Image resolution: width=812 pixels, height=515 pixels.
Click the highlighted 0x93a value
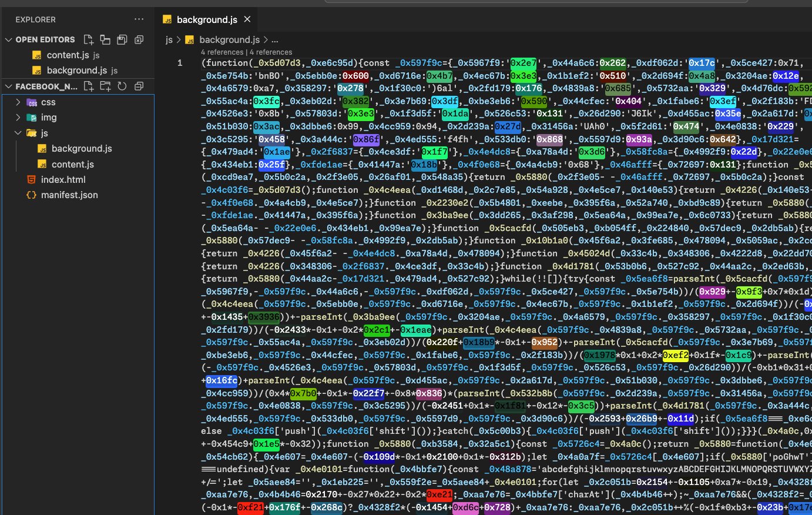pos(639,139)
